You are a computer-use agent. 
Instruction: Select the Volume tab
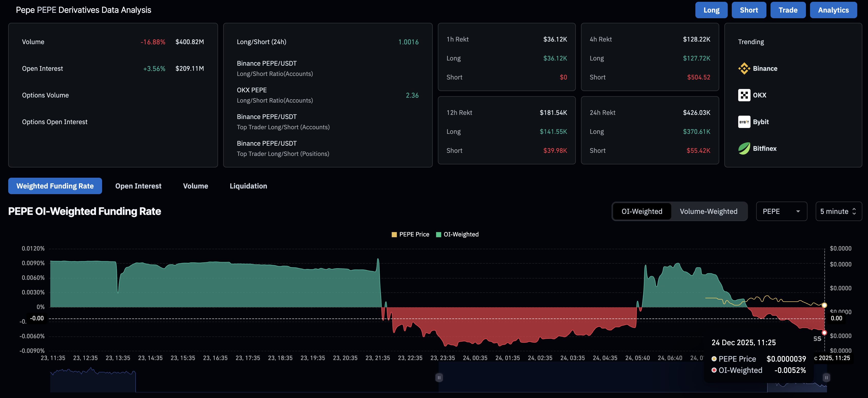click(195, 186)
